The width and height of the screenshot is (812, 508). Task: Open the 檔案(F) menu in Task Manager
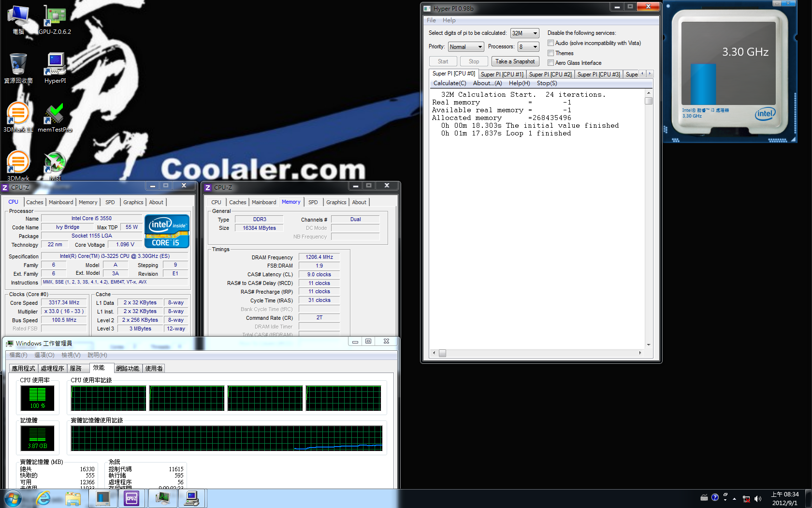pos(18,355)
